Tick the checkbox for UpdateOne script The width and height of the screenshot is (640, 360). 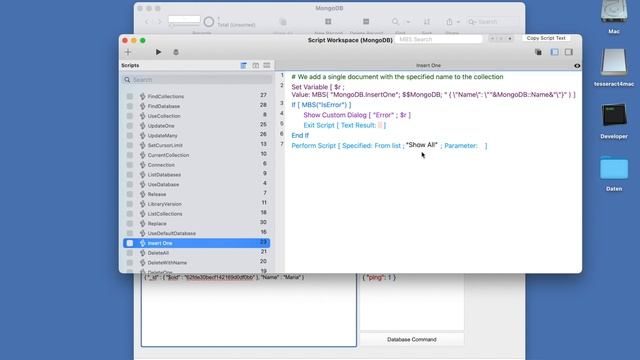(130, 126)
